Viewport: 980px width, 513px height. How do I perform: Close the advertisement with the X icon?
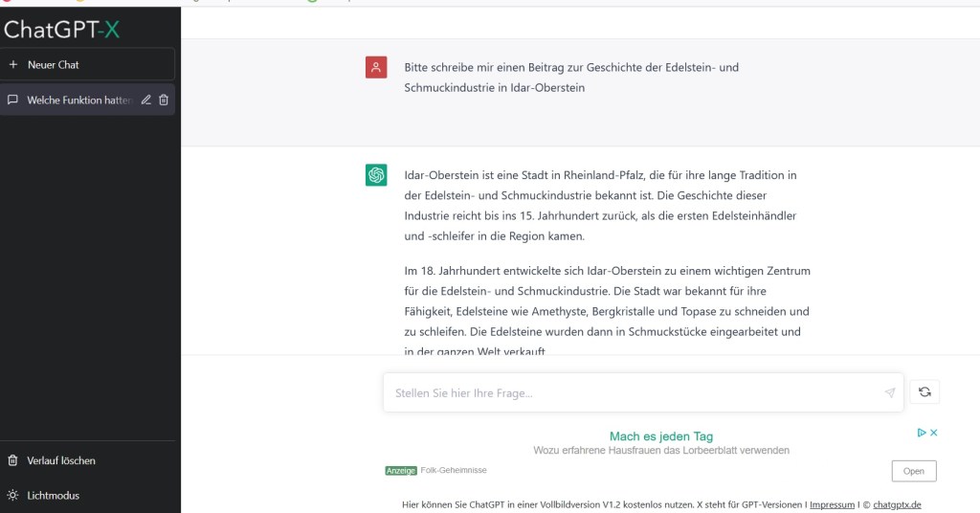pyautogui.click(x=934, y=433)
